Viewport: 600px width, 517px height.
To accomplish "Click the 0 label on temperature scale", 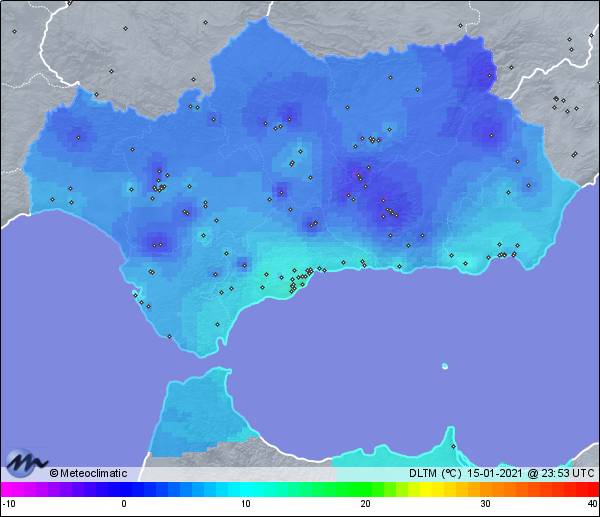I will (x=124, y=504).
